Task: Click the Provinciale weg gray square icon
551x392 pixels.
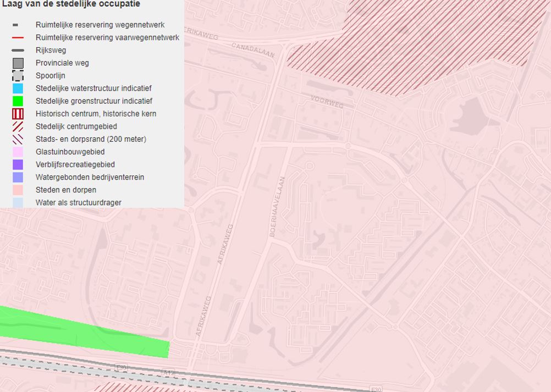Action: pyautogui.click(x=18, y=63)
